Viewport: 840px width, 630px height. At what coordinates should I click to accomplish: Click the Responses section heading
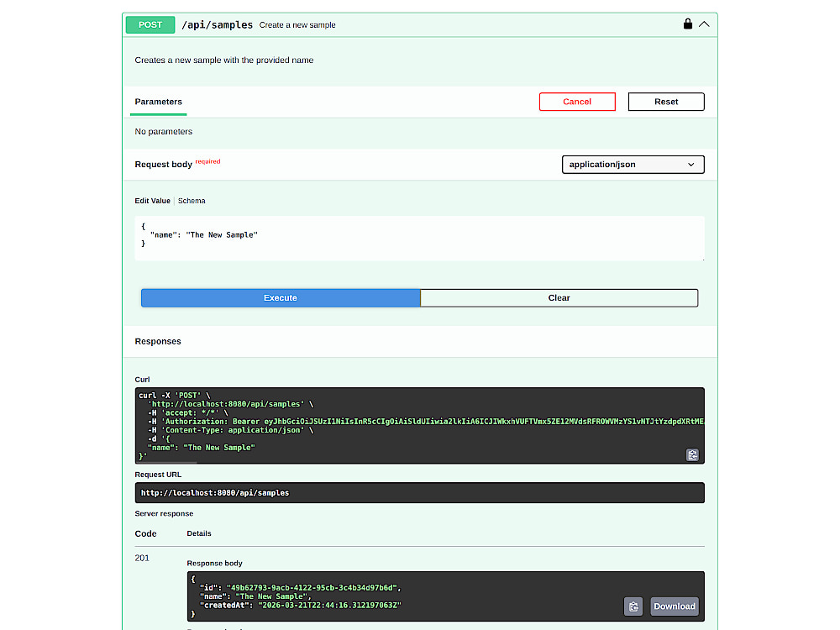point(158,342)
